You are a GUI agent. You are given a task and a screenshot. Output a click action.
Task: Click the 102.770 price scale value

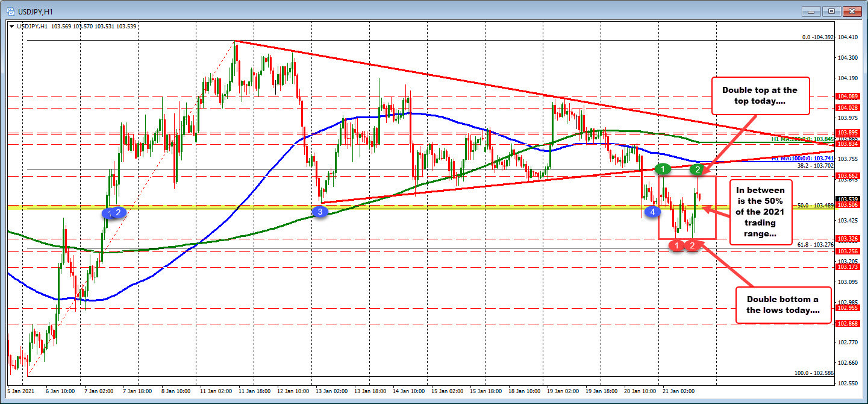point(848,342)
